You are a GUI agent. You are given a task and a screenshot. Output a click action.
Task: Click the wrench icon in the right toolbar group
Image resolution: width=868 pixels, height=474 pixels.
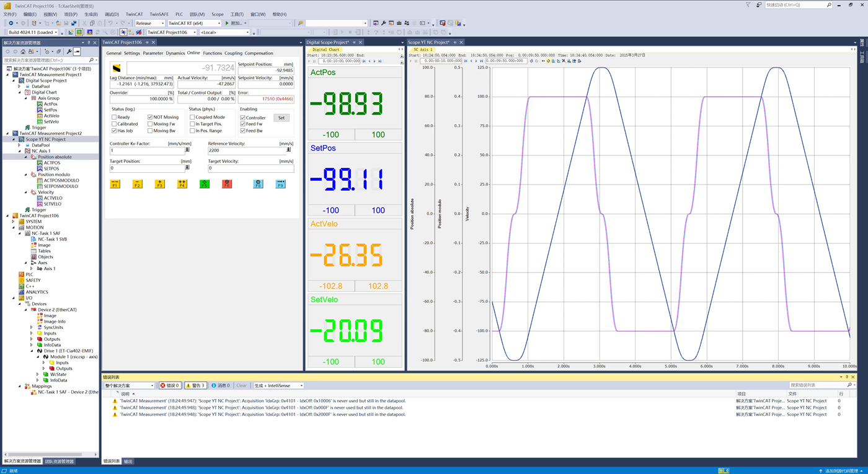click(x=383, y=23)
